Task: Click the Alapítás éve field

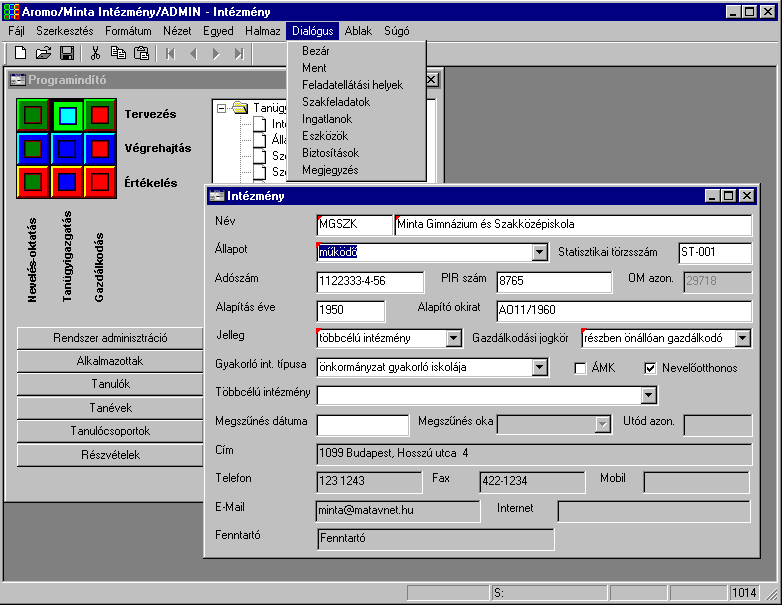Action: tap(351, 310)
